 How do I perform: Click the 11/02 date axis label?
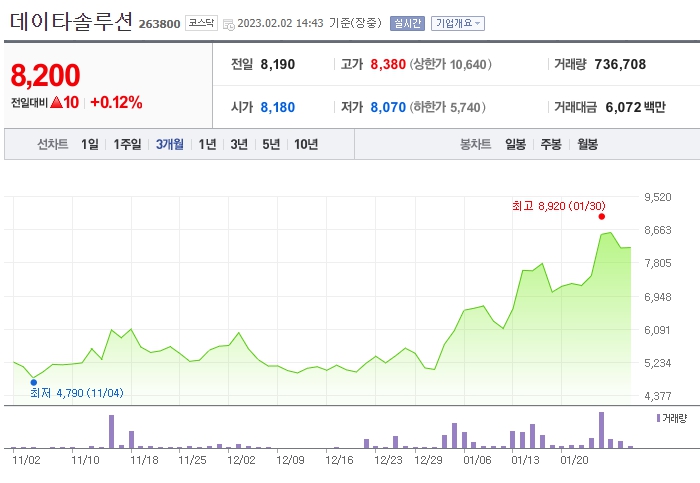pyautogui.click(x=26, y=460)
